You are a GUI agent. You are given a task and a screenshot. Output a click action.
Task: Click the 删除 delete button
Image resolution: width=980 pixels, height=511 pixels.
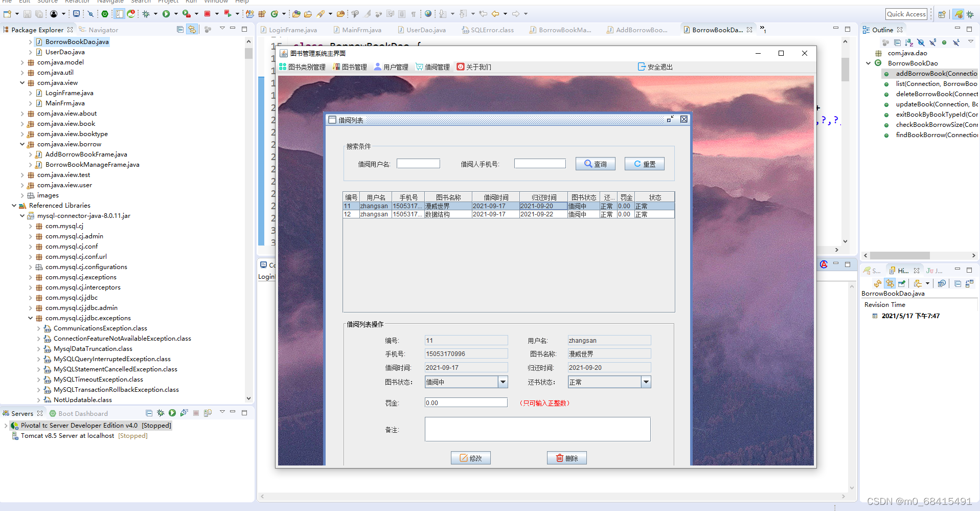point(566,458)
